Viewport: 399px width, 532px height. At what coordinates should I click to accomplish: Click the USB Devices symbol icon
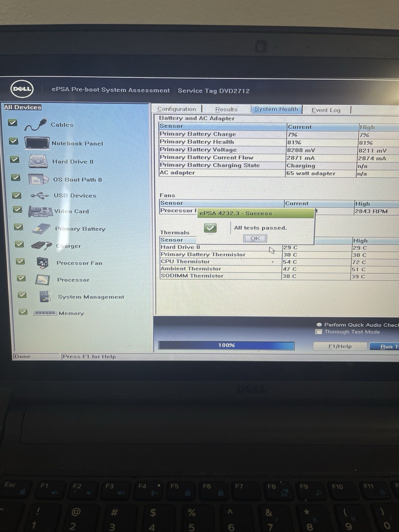tap(40, 196)
